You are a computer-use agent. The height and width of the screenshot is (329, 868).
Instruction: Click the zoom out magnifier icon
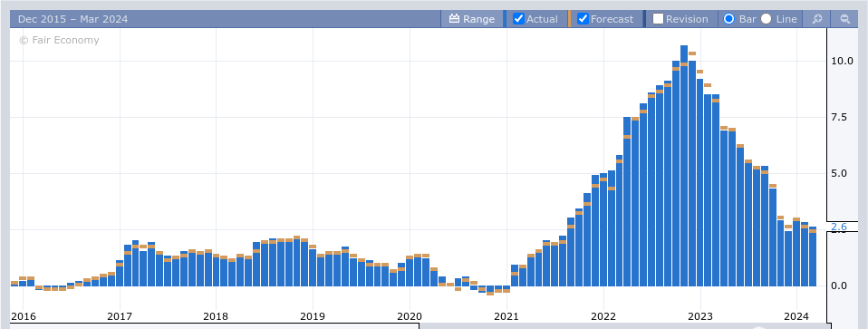coord(844,19)
